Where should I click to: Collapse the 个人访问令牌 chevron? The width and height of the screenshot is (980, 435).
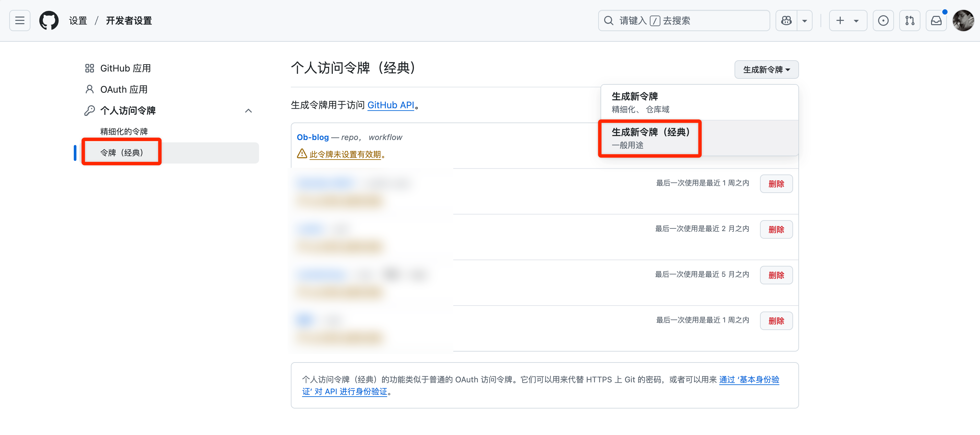coord(248,111)
